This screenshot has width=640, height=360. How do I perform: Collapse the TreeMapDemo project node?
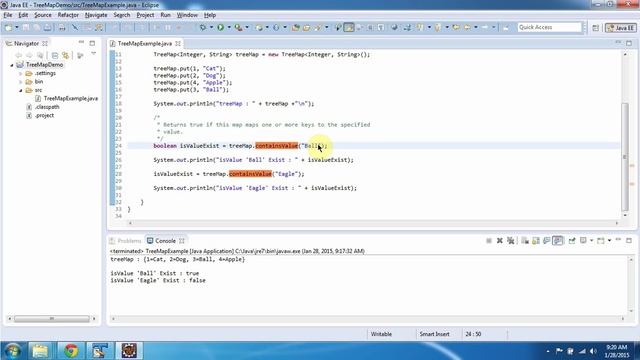[12, 65]
